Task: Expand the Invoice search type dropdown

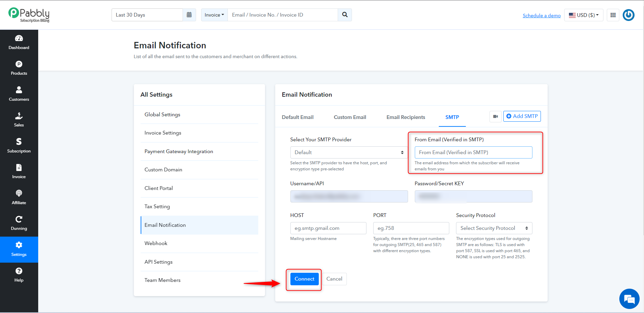Action: pos(214,15)
